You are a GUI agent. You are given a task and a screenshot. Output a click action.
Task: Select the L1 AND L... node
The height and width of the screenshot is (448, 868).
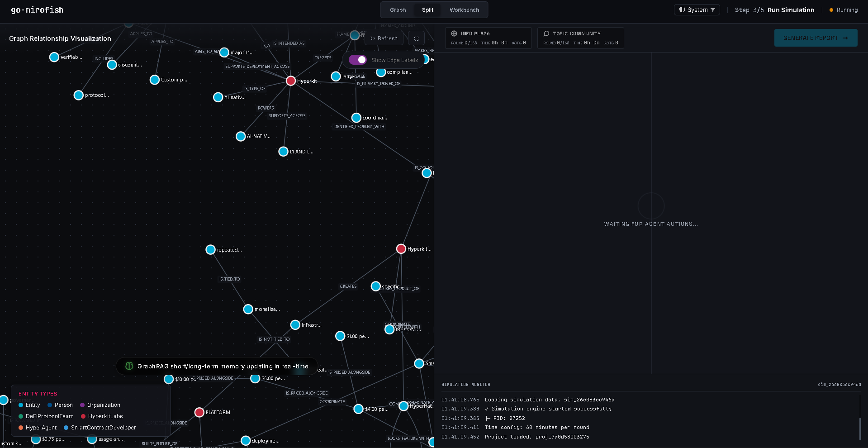pyautogui.click(x=284, y=152)
